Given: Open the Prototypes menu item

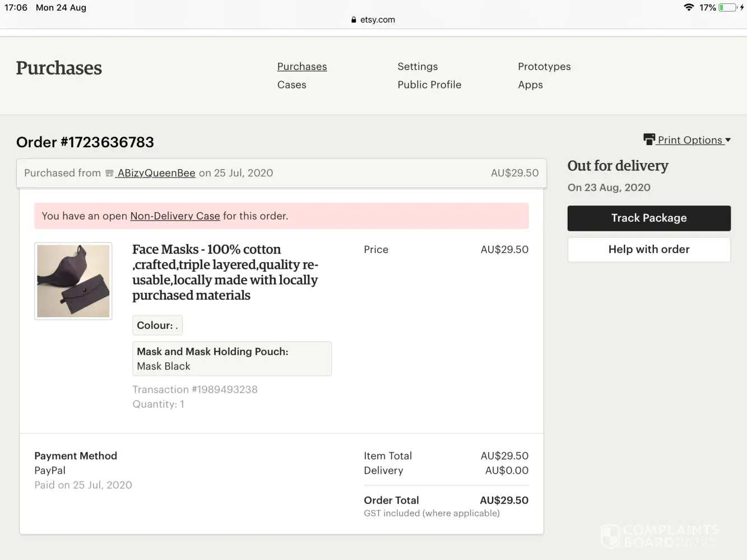Looking at the screenshot, I should [x=544, y=67].
